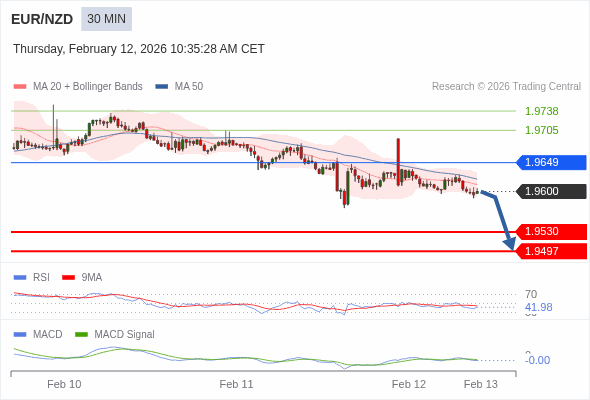Click the 9MA legend color swatch
The width and height of the screenshot is (590, 400).
(x=68, y=278)
